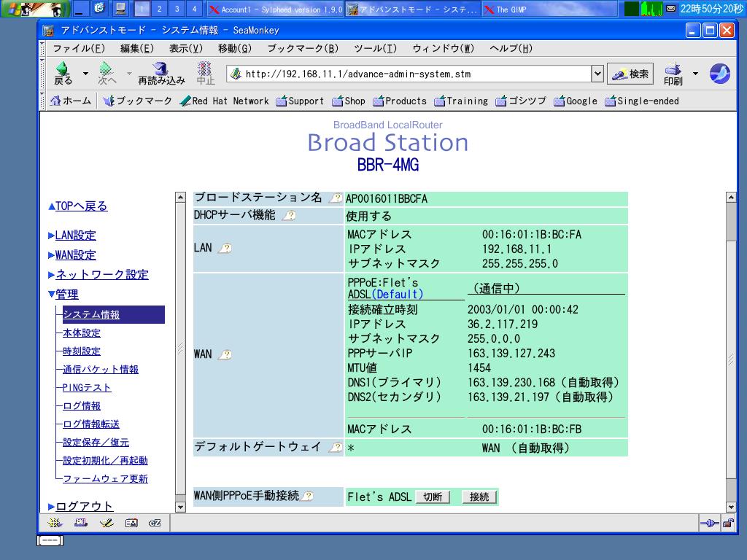Screen dimensions: 747x560
Task: Click the Back (戻る) navigation icon
Action: [63, 71]
